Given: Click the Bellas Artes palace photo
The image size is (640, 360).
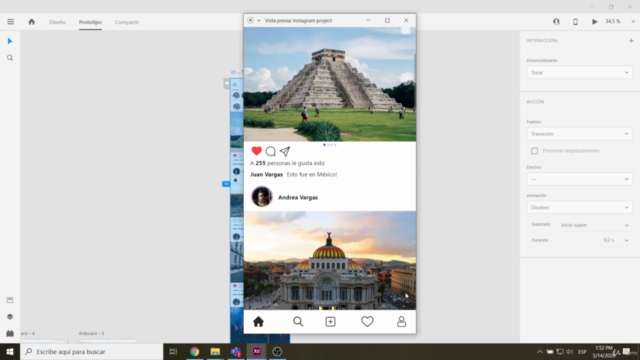Looking at the screenshot, I should pos(330,260).
